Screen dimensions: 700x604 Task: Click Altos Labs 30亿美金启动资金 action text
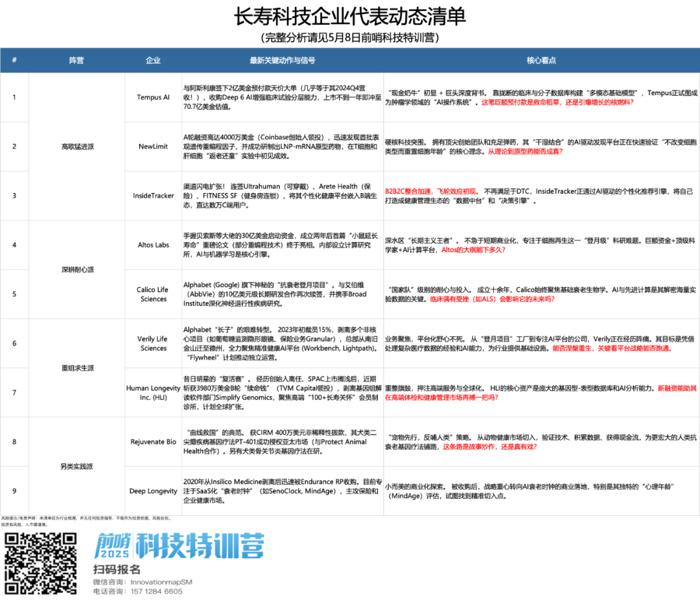[x=281, y=244]
